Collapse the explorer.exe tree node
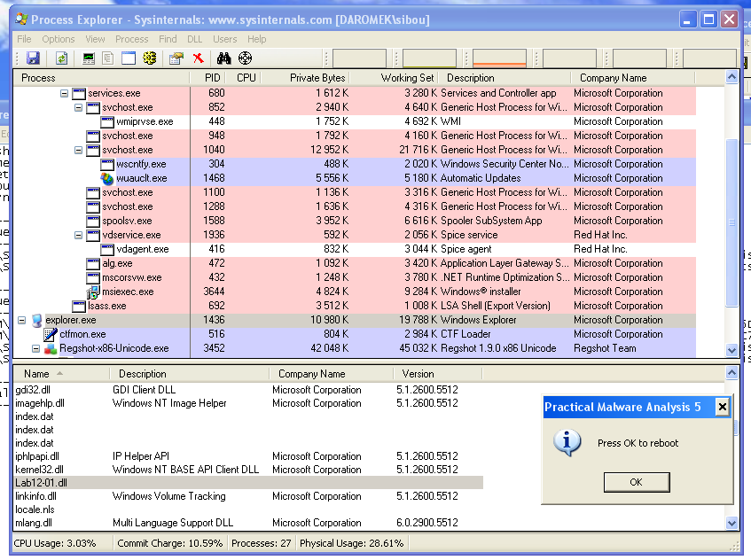 (x=22, y=320)
